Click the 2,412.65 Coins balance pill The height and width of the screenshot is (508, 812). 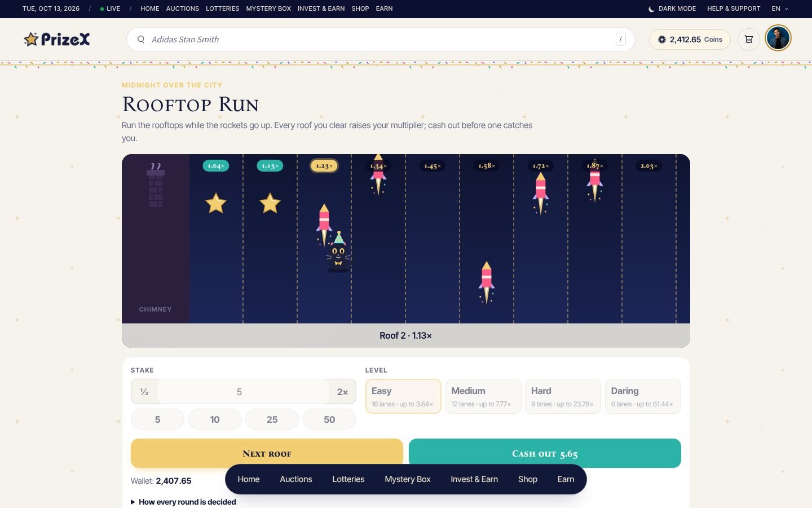pos(690,40)
